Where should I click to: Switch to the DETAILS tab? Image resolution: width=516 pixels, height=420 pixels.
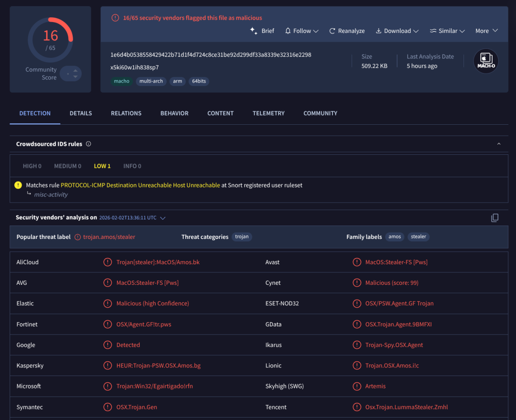pos(81,113)
